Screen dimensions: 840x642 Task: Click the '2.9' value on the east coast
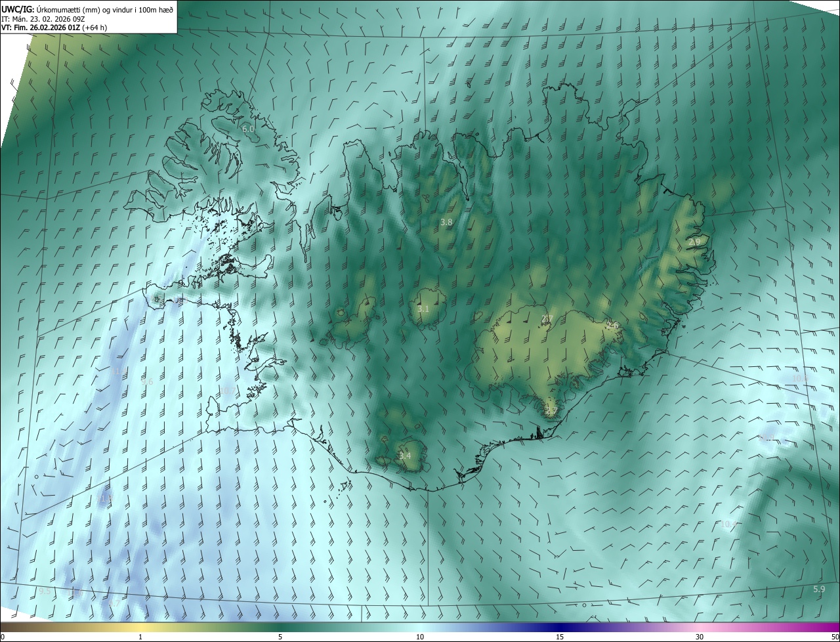[694, 242]
